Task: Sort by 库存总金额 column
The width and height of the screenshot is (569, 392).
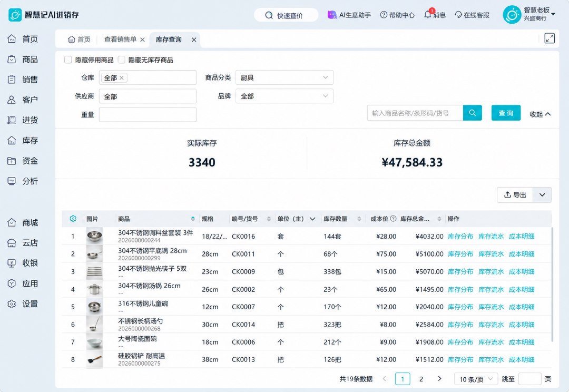Action: coord(439,219)
